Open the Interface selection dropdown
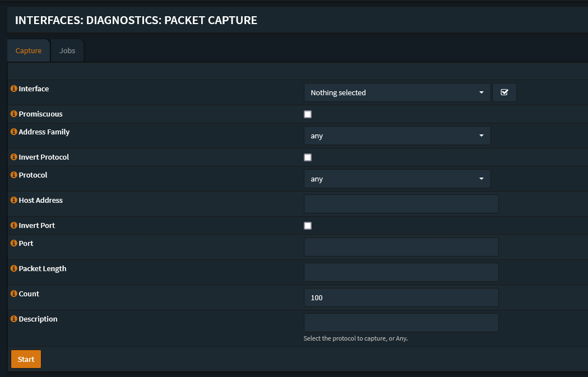588x377 pixels. (397, 92)
